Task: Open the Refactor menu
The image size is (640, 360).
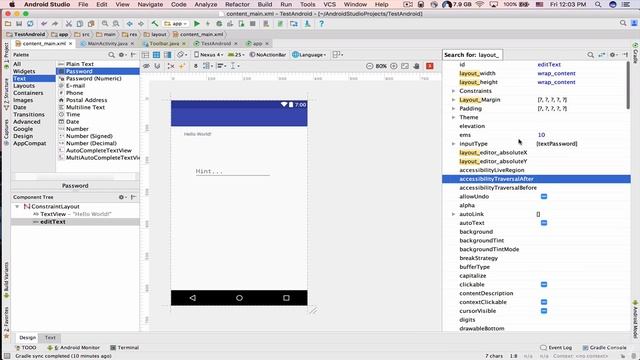Action: point(237,4)
